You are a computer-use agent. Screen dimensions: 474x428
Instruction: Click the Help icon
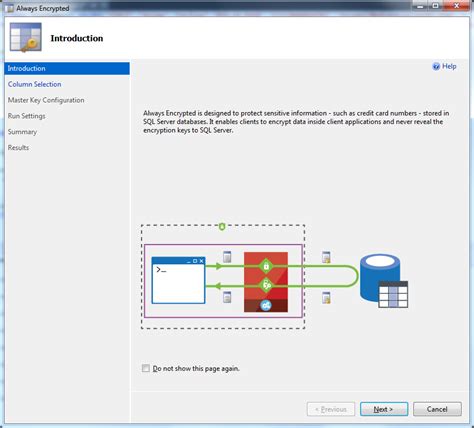click(436, 66)
